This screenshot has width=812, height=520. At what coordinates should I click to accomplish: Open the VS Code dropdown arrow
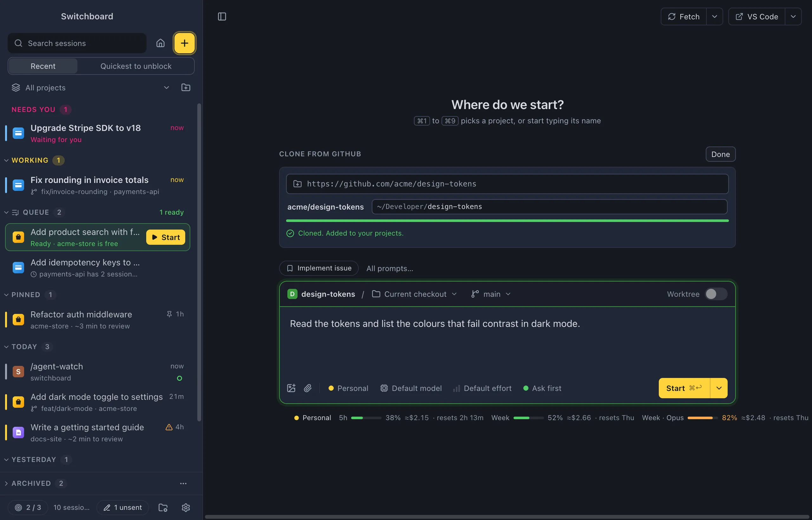(793, 16)
